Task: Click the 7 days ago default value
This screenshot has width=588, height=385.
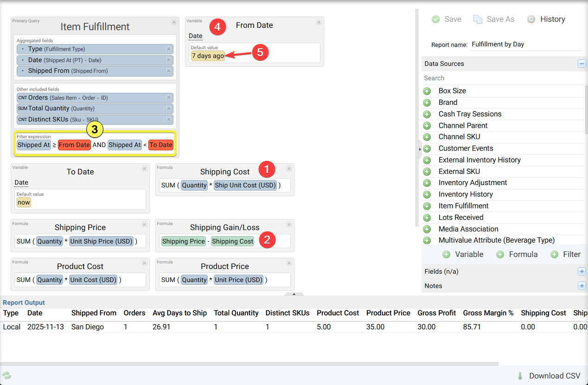Action: (208, 56)
